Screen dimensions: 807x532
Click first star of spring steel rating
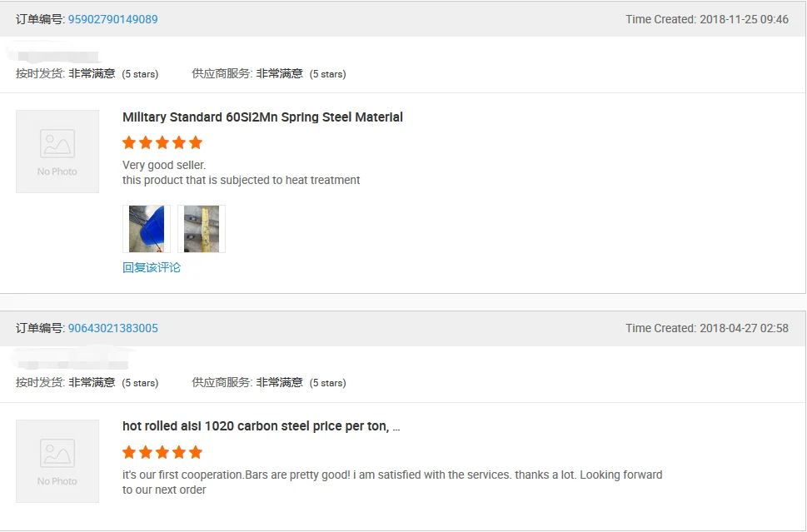(129, 142)
